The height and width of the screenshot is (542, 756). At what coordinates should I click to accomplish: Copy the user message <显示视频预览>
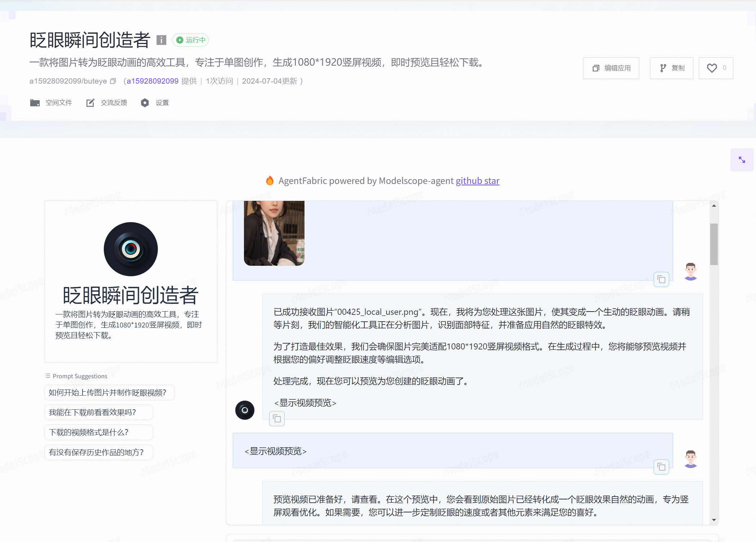[x=661, y=467]
